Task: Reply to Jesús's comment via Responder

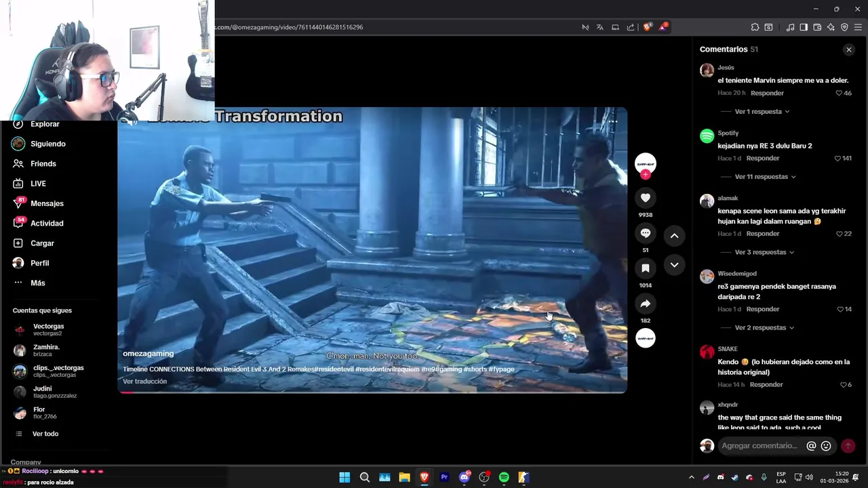Action: pos(767,93)
